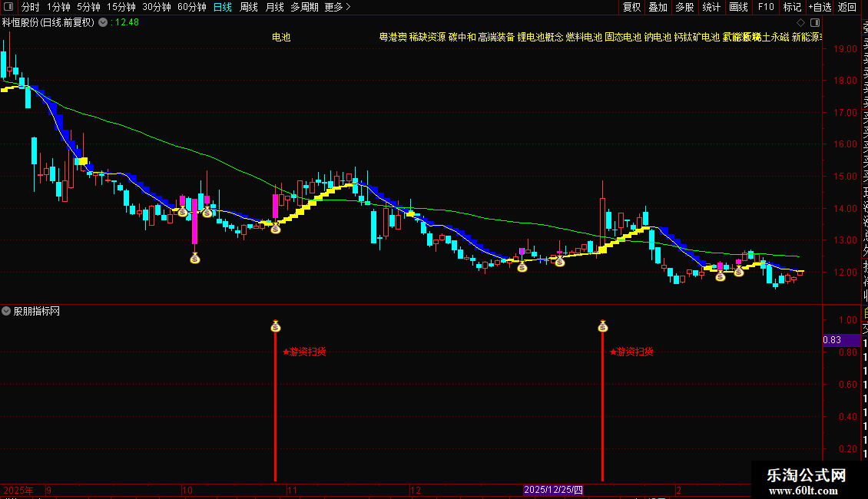This screenshot has height=499, width=868.
Task: Expand the 更多 timeframe options
Action: [x=338, y=7]
